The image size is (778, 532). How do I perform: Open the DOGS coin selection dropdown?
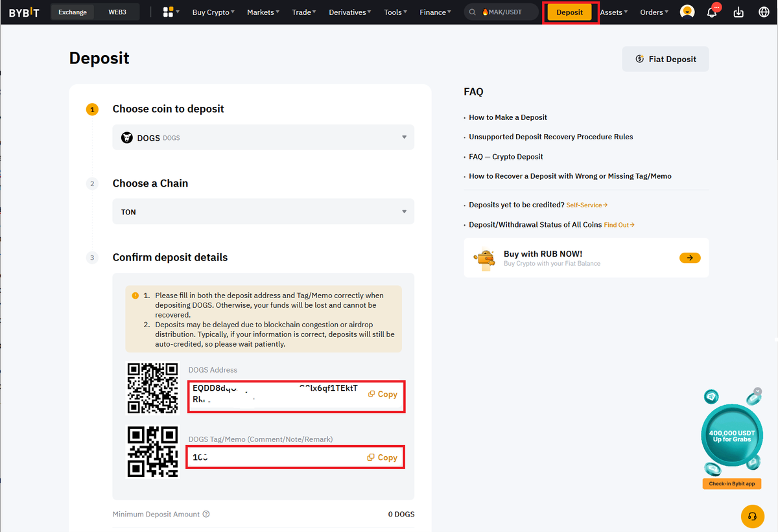tap(263, 137)
